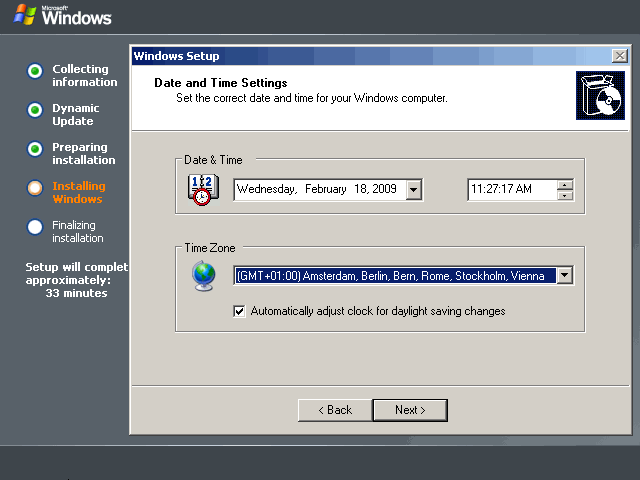
Task: Expand the time zone dropdown list
Action: tap(565, 276)
